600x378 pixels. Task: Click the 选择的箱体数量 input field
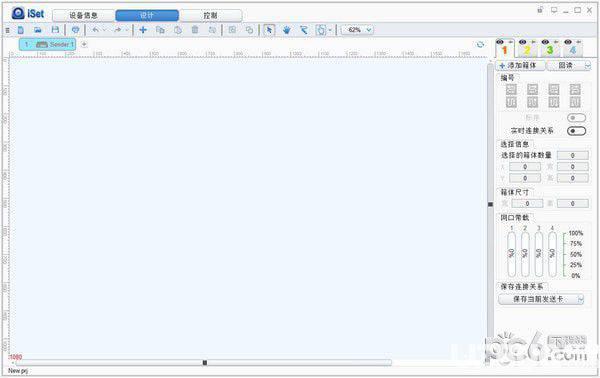572,155
